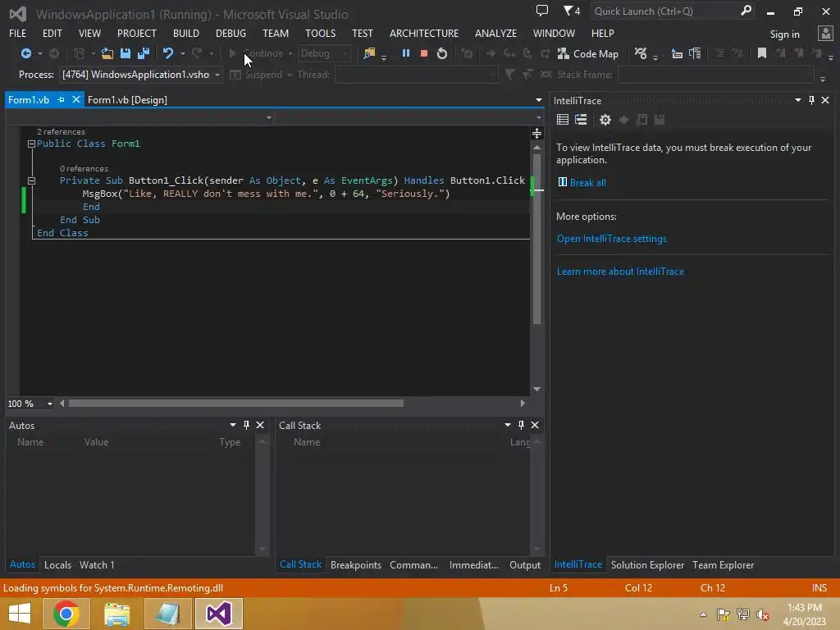The width and height of the screenshot is (840, 630).
Task: Click the Undo arrow icon
Action: click(x=168, y=53)
